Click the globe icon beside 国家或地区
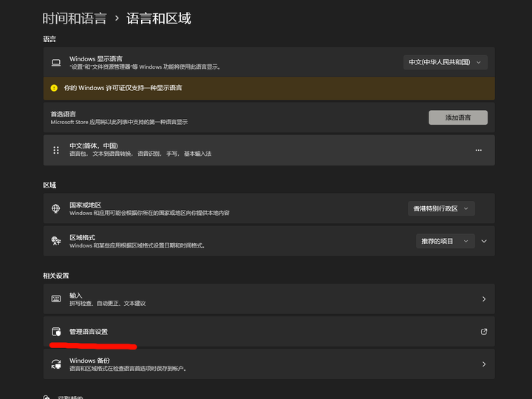 pos(55,208)
